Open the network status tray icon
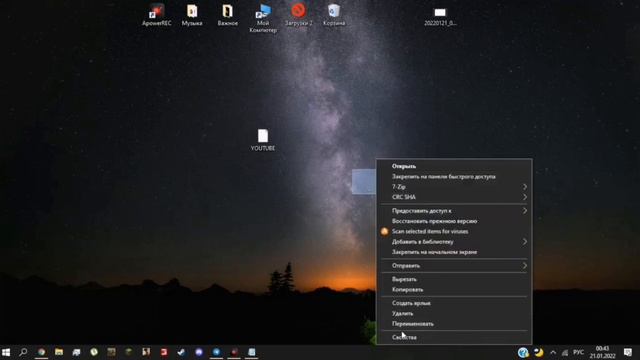 click(x=565, y=352)
